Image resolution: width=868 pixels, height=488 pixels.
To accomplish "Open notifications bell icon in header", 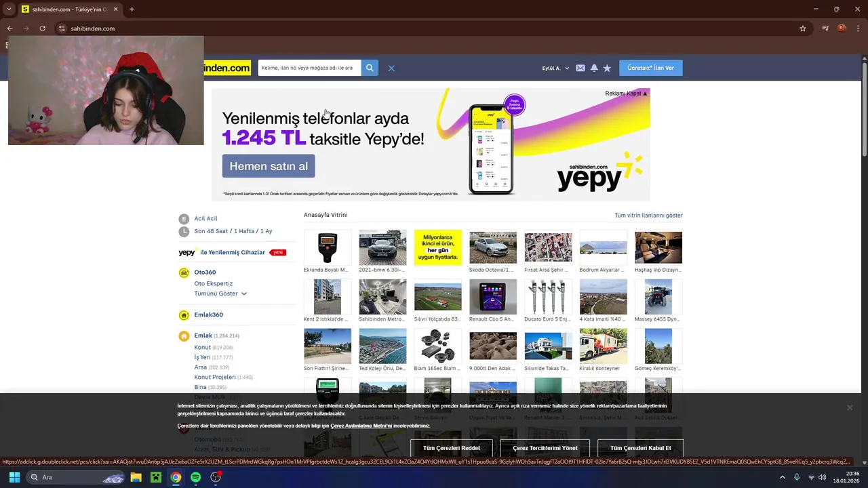I will pyautogui.click(x=594, y=68).
